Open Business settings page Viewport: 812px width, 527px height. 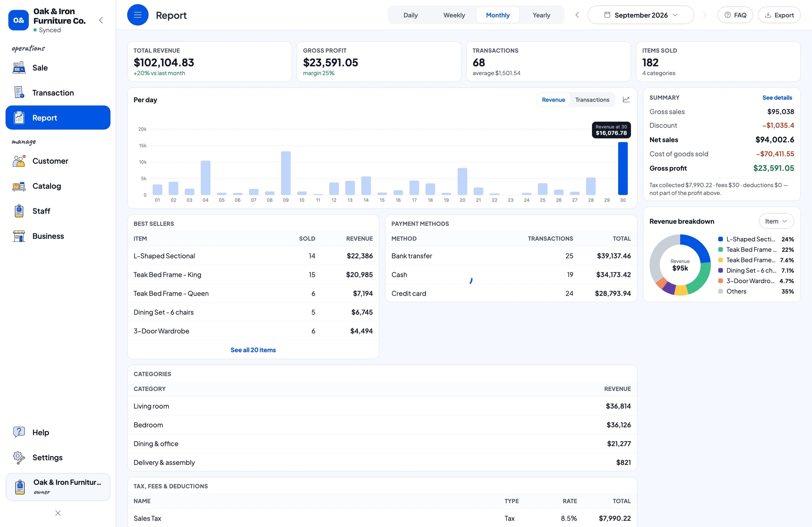58,236
